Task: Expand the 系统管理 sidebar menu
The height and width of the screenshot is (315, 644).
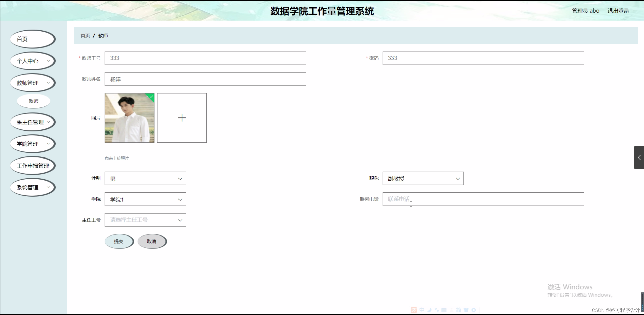Action: click(x=32, y=187)
